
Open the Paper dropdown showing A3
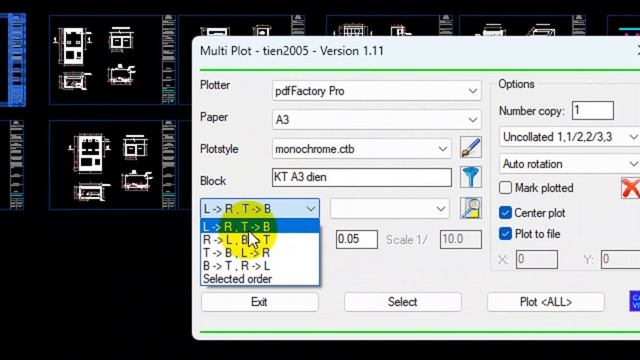click(377, 120)
